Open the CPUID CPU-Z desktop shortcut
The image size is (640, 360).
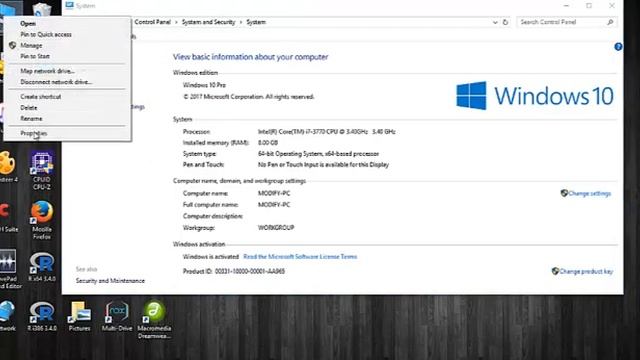pos(42,170)
